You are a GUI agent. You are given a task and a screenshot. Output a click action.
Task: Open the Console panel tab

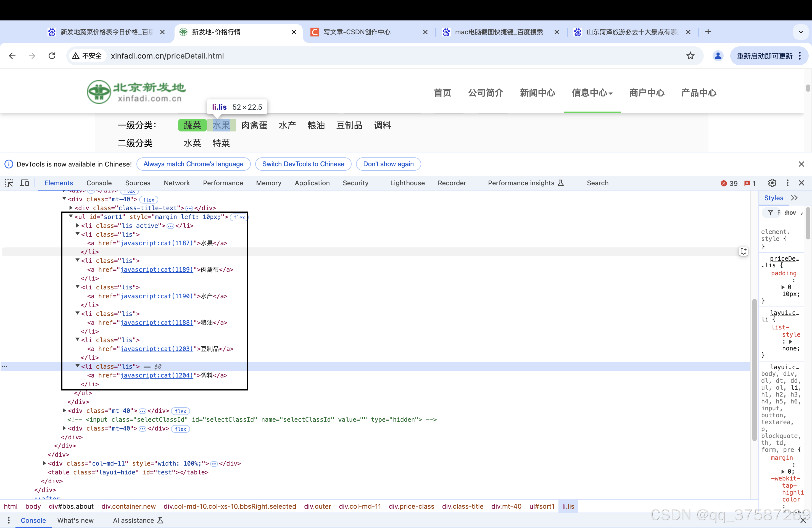(x=99, y=183)
